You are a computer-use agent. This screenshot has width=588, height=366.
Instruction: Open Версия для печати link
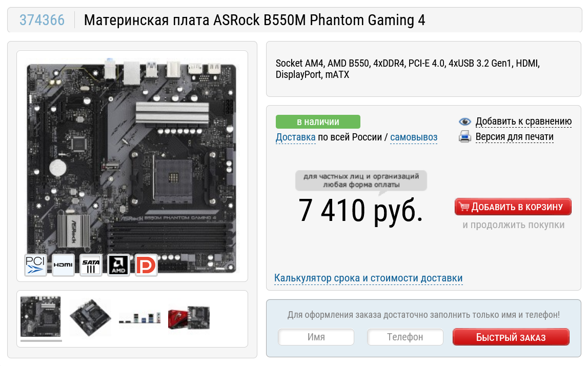[x=515, y=137]
